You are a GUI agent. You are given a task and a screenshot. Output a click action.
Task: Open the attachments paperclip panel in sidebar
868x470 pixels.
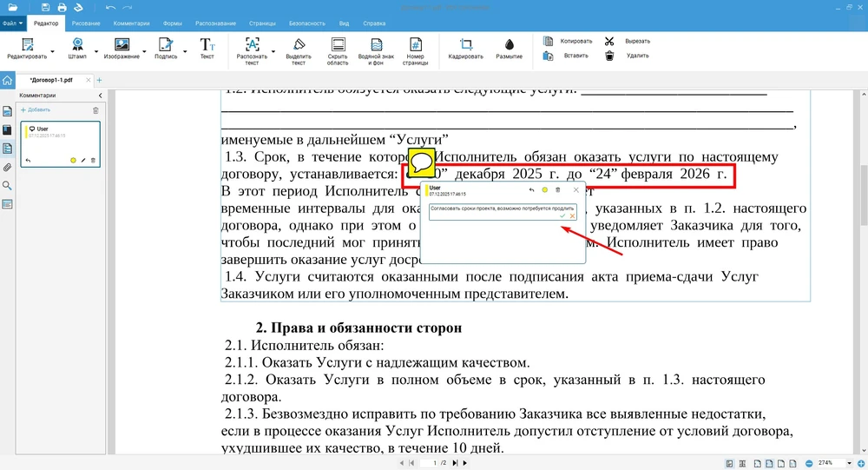click(8, 167)
